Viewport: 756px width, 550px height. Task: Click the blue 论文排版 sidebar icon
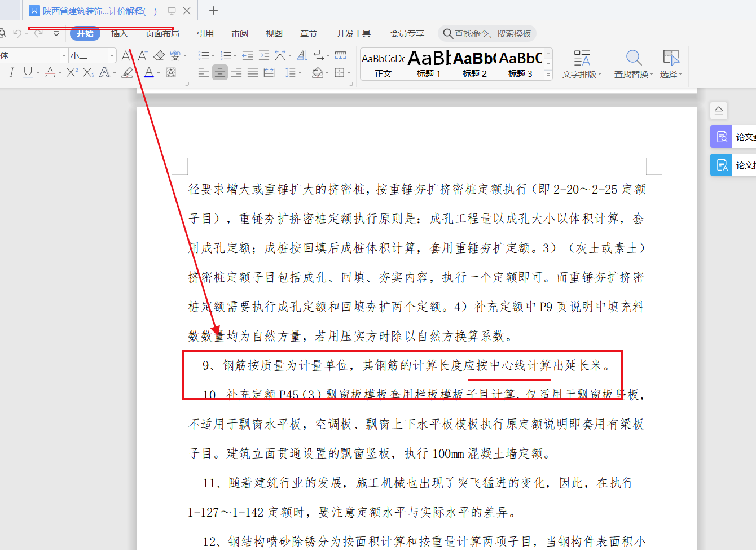pyautogui.click(x=721, y=165)
